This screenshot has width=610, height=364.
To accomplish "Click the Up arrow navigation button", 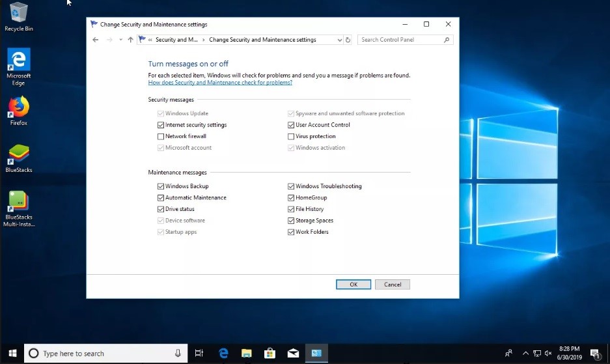I will pyautogui.click(x=130, y=40).
